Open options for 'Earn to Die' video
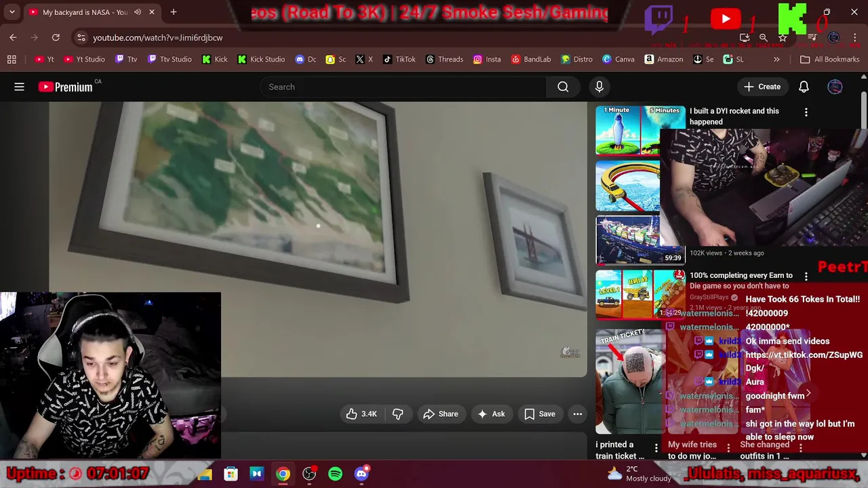The width and height of the screenshot is (868, 488). pos(806,276)
